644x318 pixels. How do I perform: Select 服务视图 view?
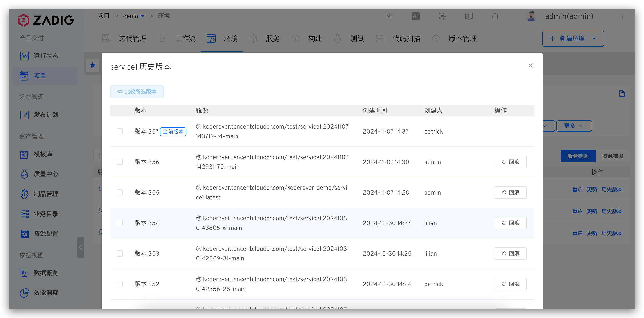point(578,156)
